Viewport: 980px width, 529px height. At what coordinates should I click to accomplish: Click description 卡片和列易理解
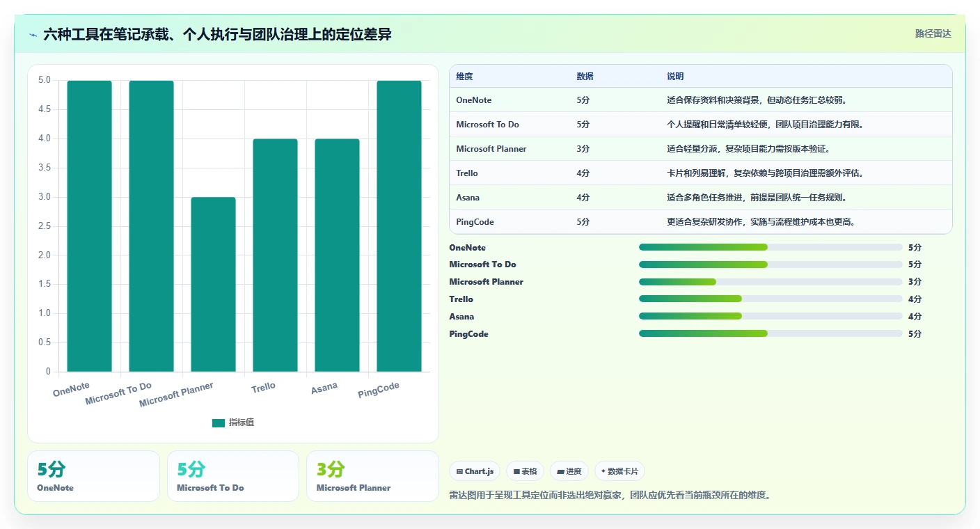coord(766,173)
